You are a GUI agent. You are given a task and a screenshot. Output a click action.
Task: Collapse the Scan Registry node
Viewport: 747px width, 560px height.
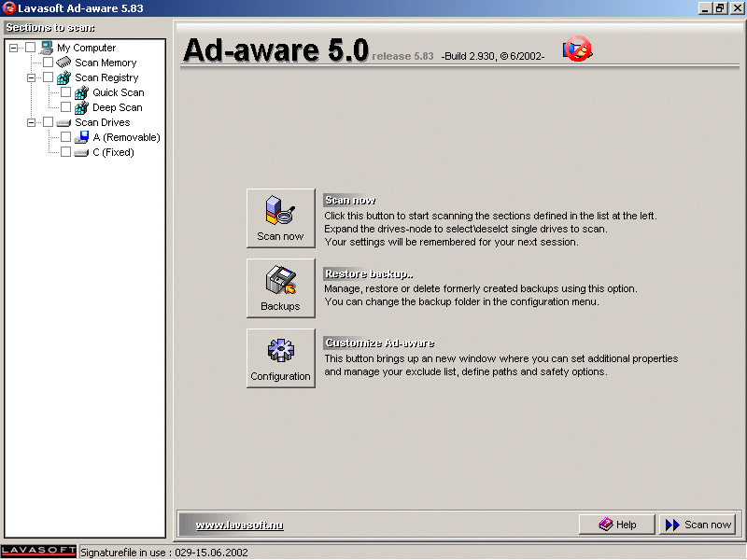(x=31, y=77)
